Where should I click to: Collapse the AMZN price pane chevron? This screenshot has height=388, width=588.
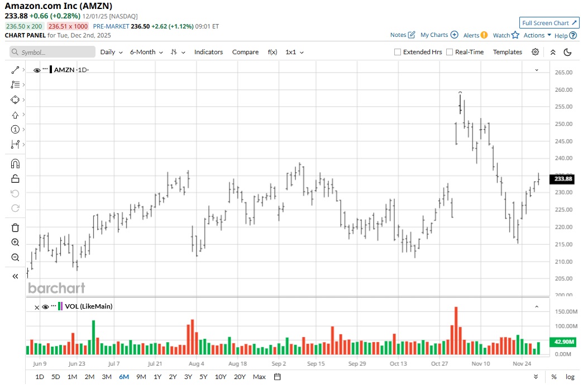537,70
